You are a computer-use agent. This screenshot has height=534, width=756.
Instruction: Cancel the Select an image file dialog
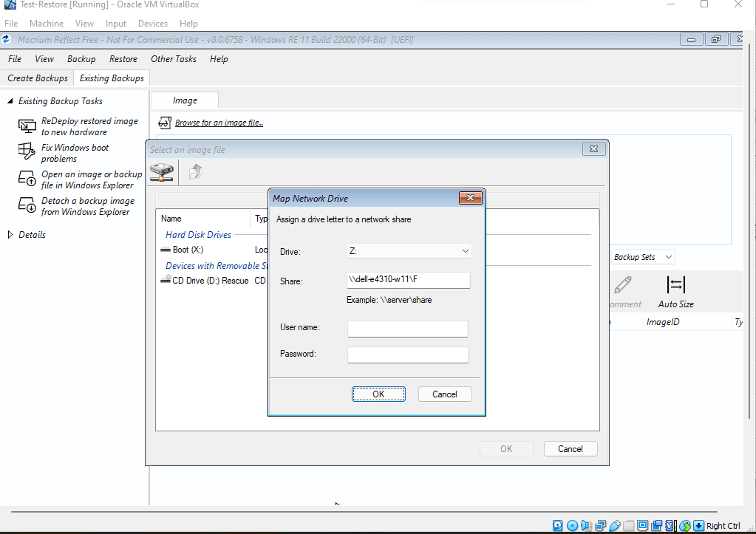coord(571,449)
